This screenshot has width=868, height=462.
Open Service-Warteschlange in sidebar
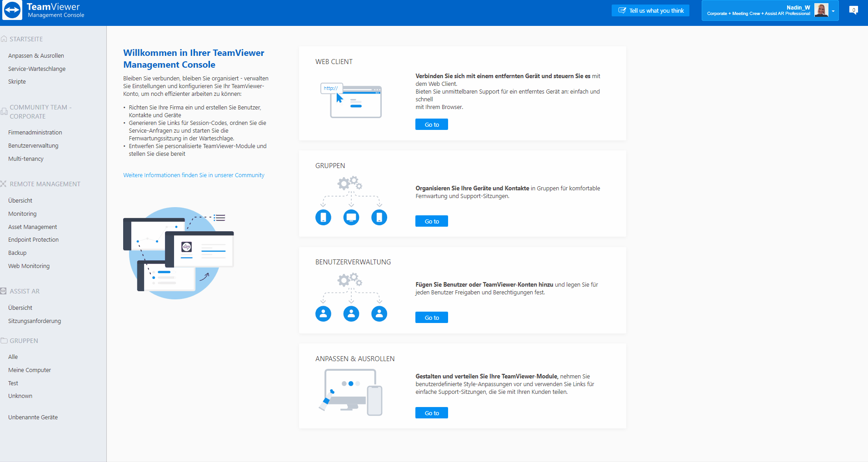[37, 69]
